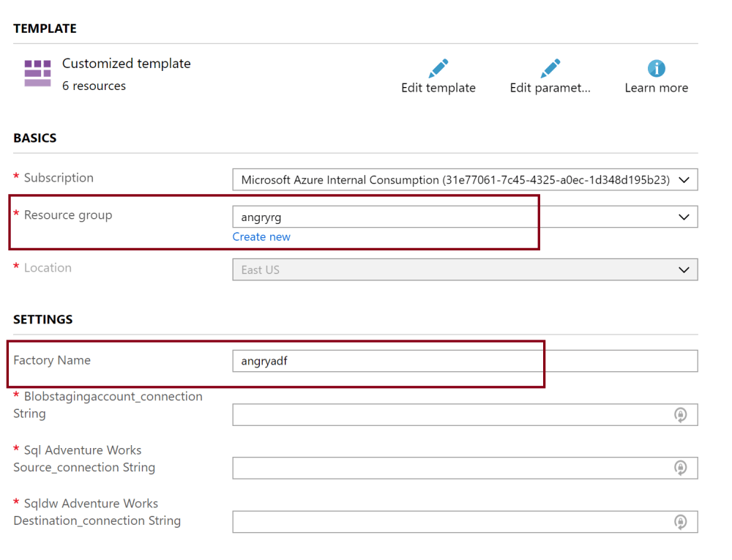Click the 'Learn more' text label
The image size is (732, 560).
point(656,88)
